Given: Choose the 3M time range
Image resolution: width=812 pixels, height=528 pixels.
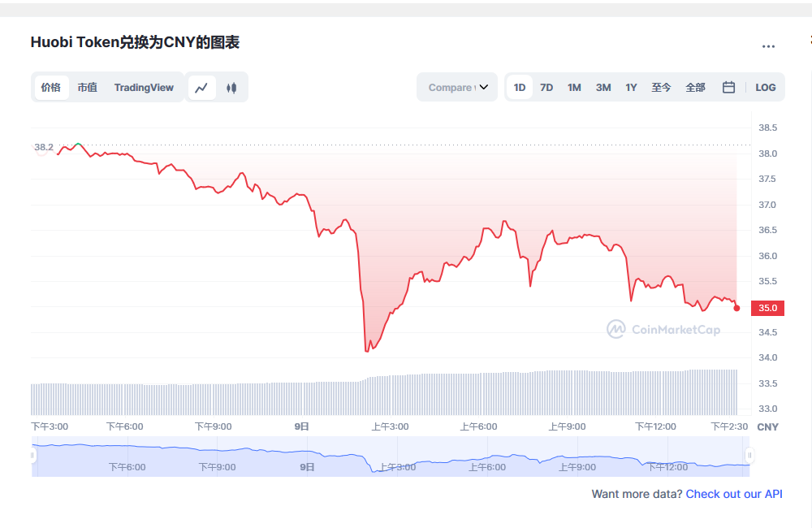Looking at the screenshot, I should (603, 88).
